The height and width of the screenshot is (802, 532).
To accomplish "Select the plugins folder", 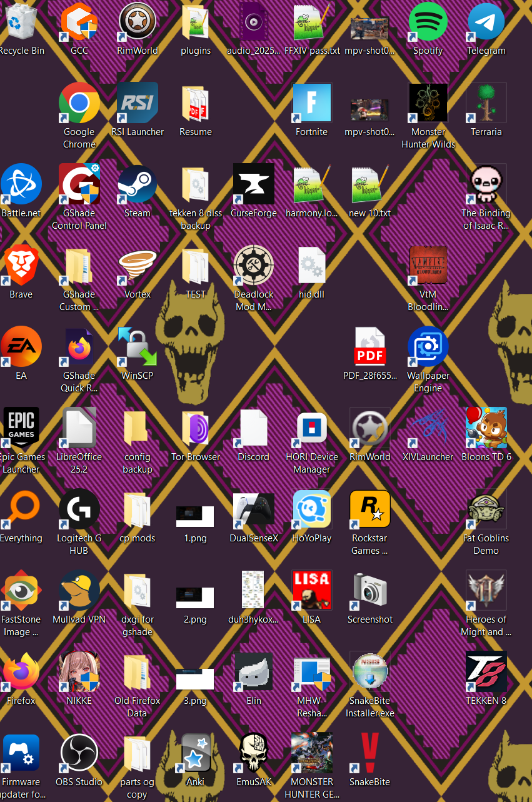I will [x=196, y=22].
